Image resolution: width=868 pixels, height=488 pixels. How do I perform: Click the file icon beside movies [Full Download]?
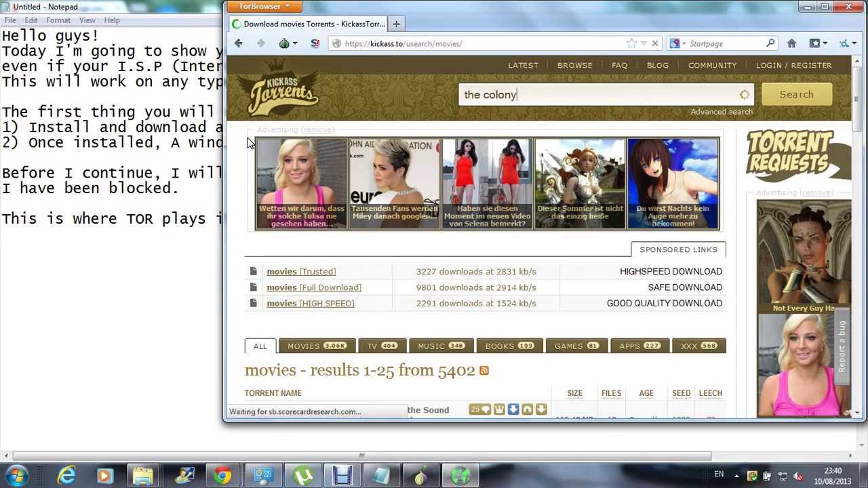tap(253, 287)
